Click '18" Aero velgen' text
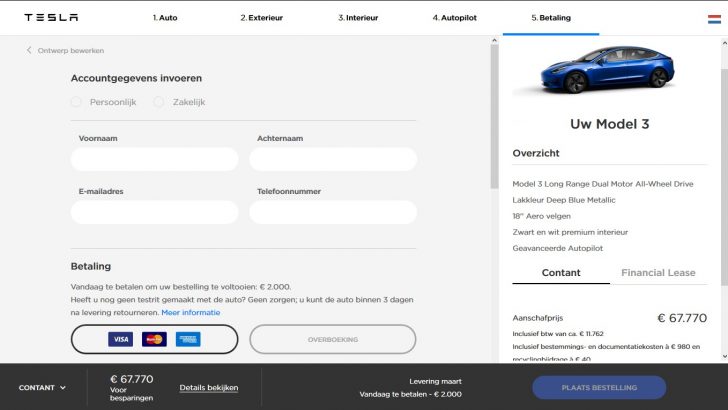Screen dimensions: 728x410 [x=541, y=216]
